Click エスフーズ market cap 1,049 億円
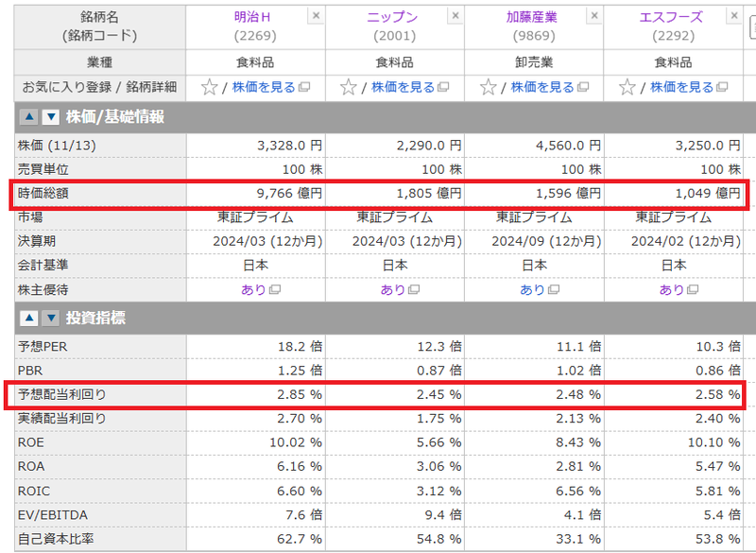The height and width of the screenshot is (553, 756). [708, 194]
